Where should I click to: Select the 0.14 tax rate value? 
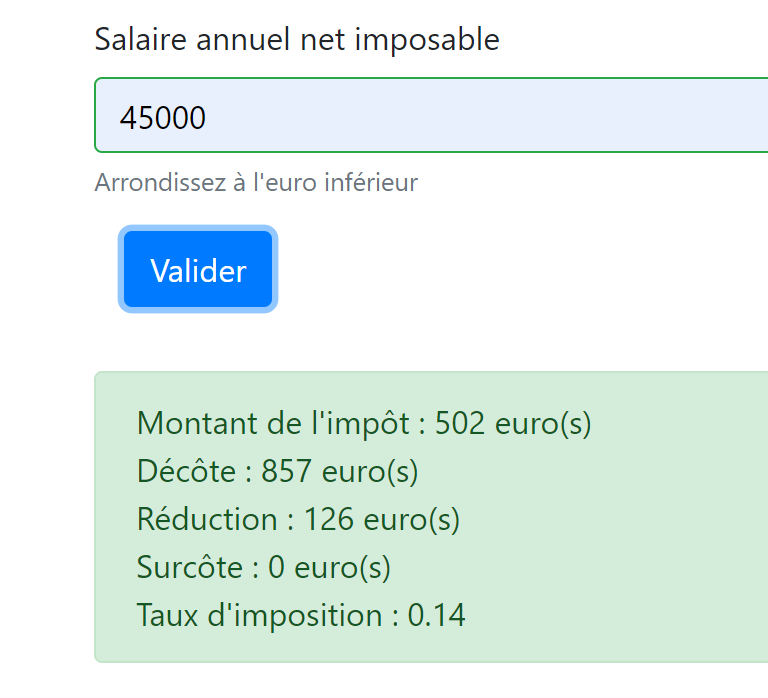point(437,615)
